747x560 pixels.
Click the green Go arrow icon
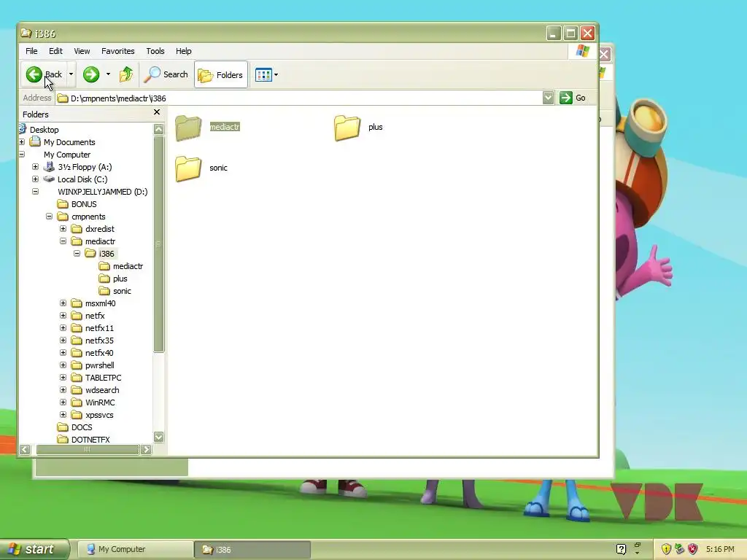tap(565, 98)
